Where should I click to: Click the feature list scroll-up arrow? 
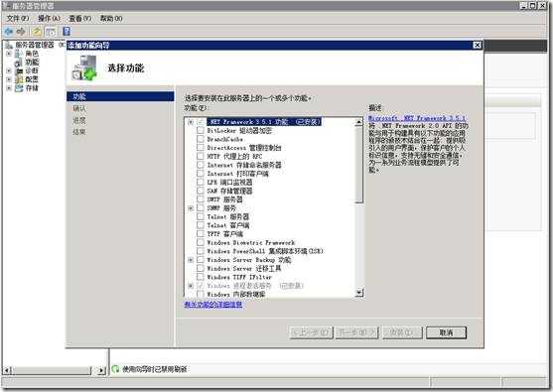[358, 122]
